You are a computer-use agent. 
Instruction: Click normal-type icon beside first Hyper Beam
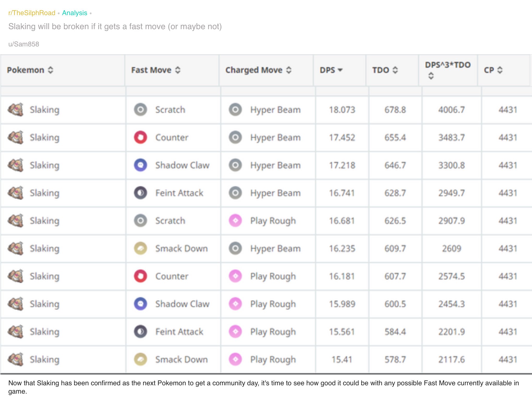[x=235, y=110]
